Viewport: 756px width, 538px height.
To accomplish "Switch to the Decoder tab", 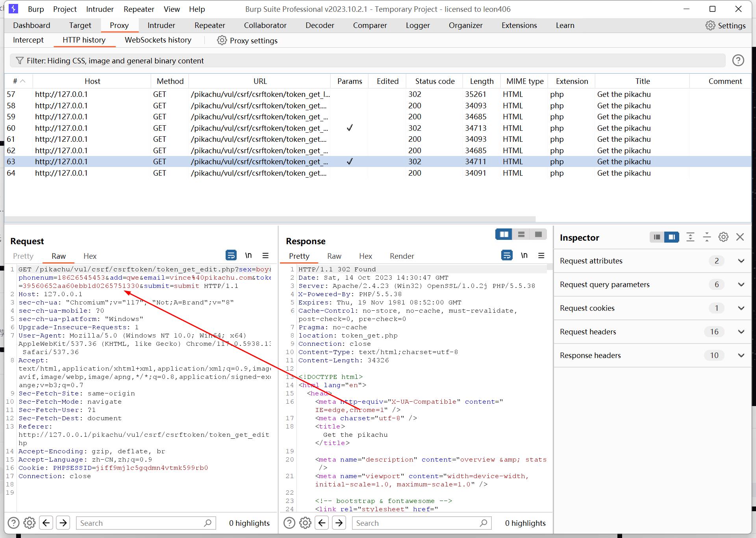I will click(320, 25).
